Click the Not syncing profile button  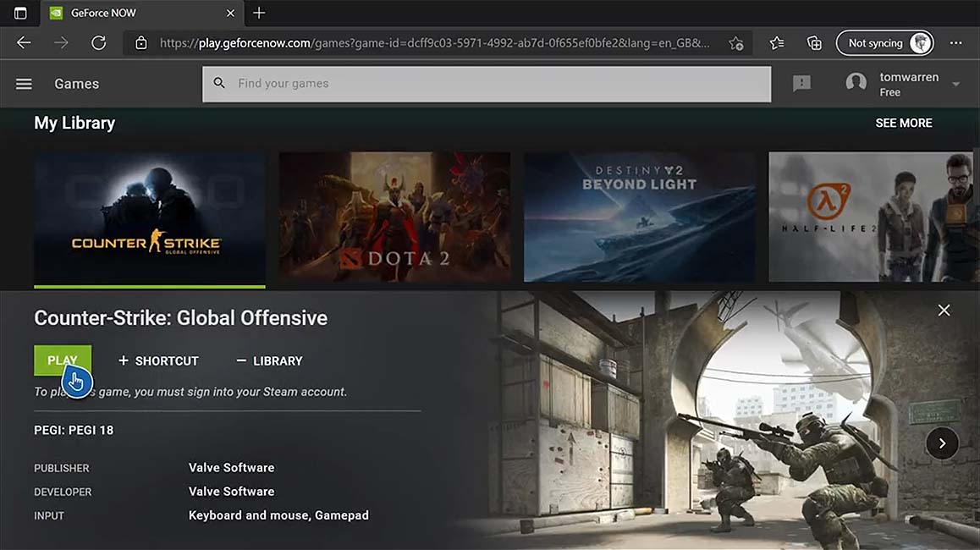point(885,43)
